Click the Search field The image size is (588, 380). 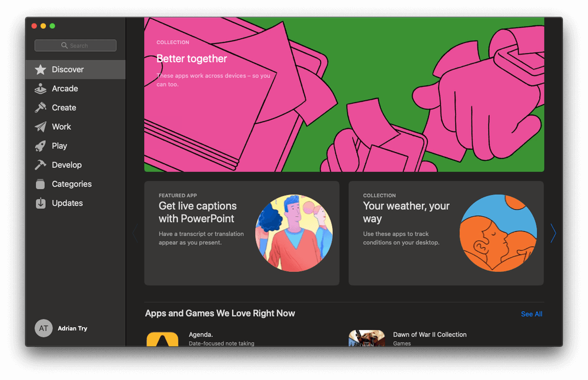(75, 45)
